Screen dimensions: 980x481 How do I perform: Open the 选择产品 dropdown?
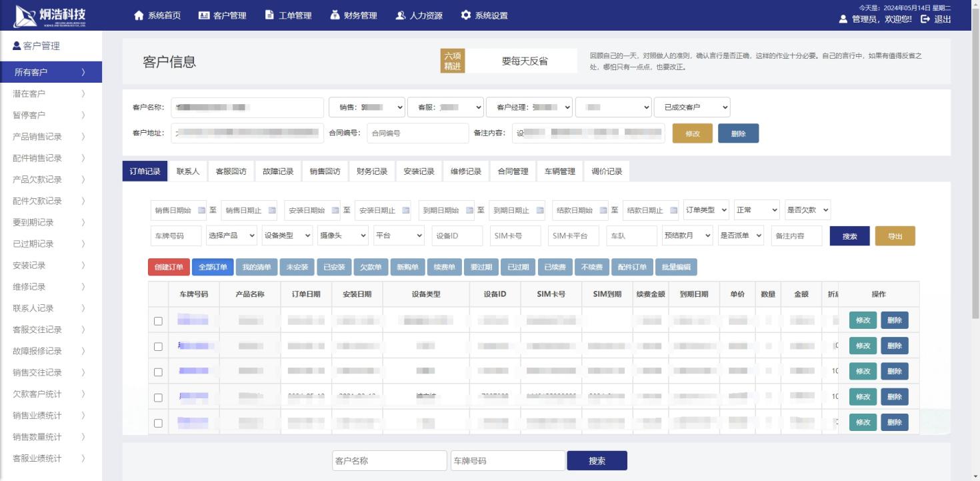click(231, 235)
